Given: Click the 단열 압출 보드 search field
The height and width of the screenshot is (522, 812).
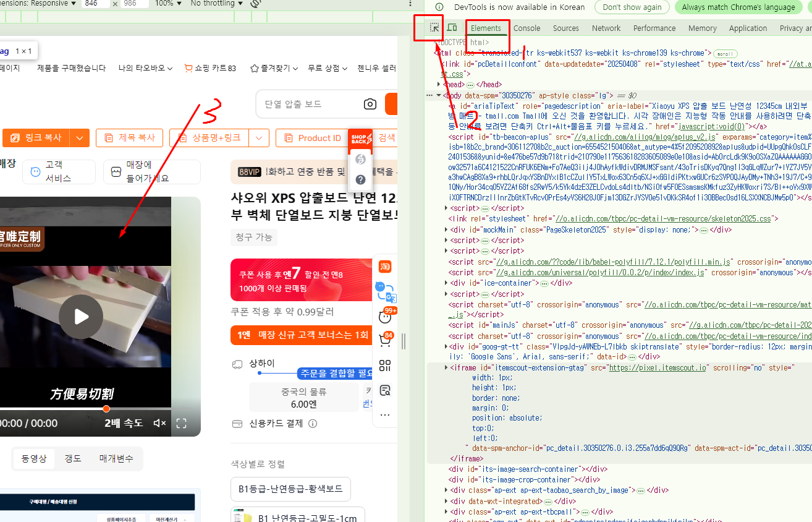Looking at the screenshot, I should click(x=309, y=104).
